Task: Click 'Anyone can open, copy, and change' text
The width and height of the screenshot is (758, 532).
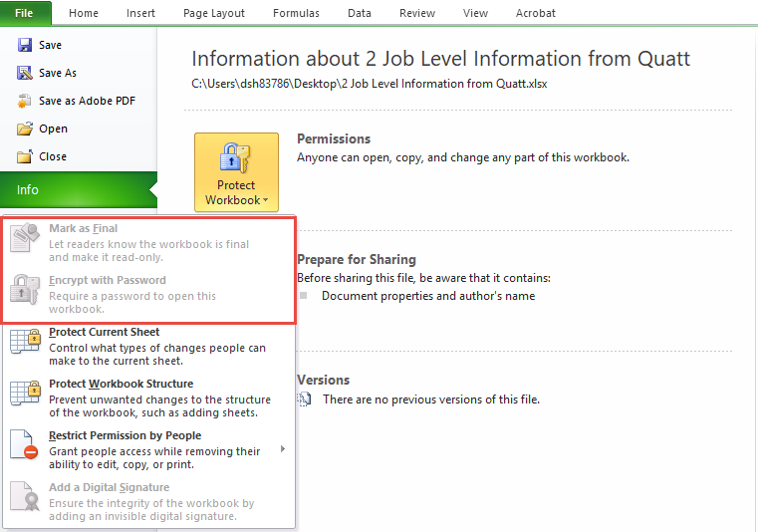Action: [463, 157]
